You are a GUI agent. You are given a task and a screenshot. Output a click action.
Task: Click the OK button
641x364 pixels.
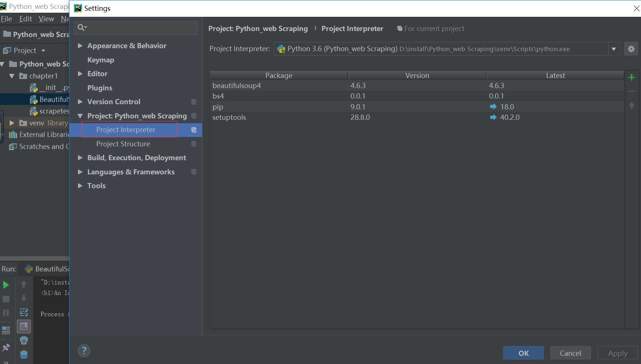click(523, 353)
